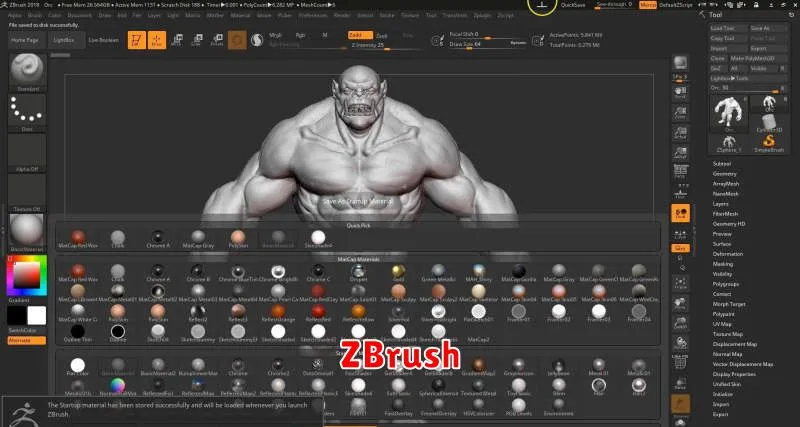
Task: Adjust the Draw Size slider
Action: tap(487, 44)
